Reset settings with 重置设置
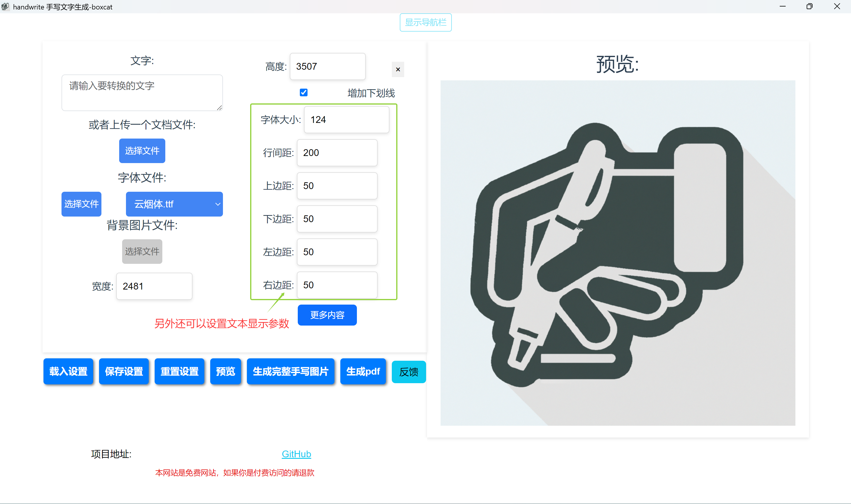The width and height of the screenshot is (851, 504). (179, 372)
